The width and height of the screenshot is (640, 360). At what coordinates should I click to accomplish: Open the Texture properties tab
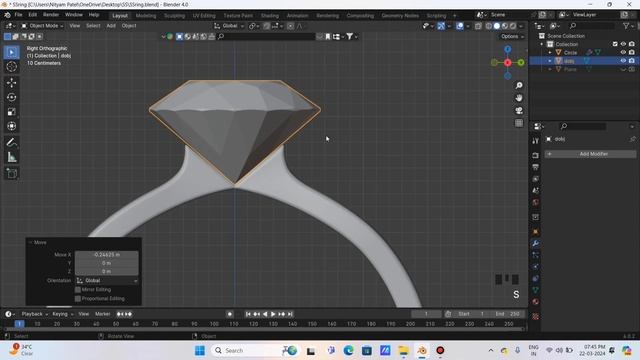point(536,316)
